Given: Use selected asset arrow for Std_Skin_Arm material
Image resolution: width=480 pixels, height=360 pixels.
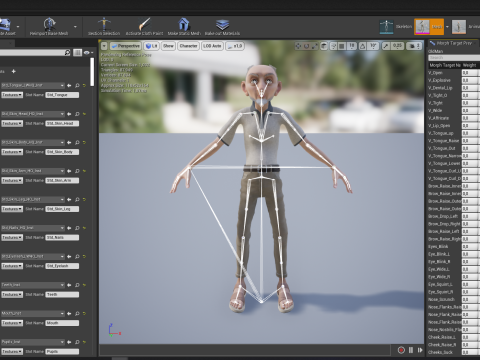Looking at the screenshot, I should (x=69, y=171).
